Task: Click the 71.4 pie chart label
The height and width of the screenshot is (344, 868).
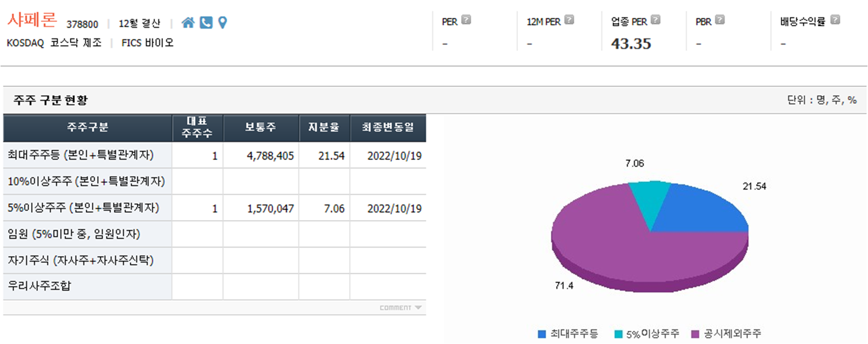Action: 564,286
